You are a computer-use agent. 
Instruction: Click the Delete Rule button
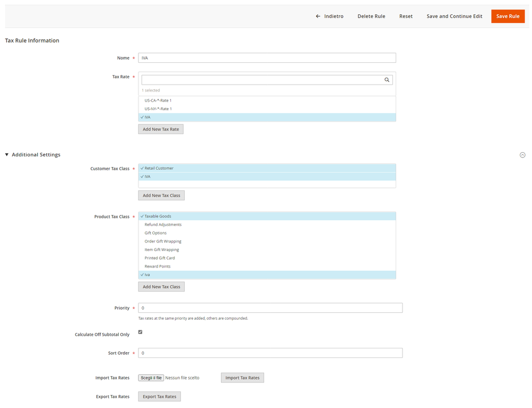(x=371, y=16)
